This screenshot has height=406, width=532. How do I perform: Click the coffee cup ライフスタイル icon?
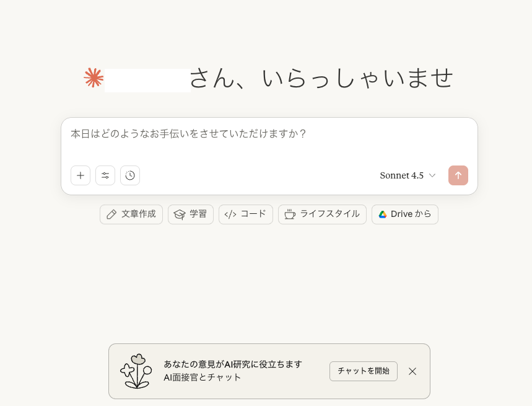[x=290, y=214]
